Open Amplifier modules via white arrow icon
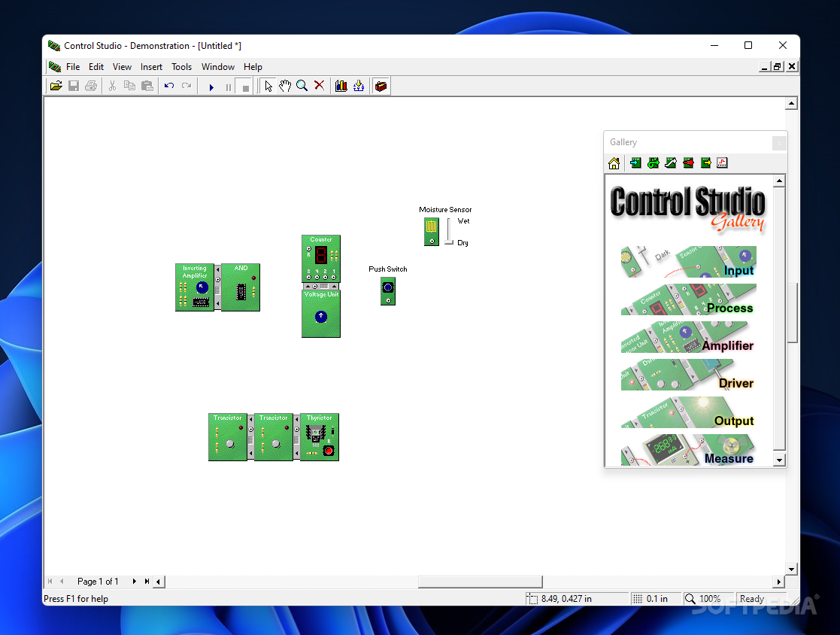 point(671,163)
